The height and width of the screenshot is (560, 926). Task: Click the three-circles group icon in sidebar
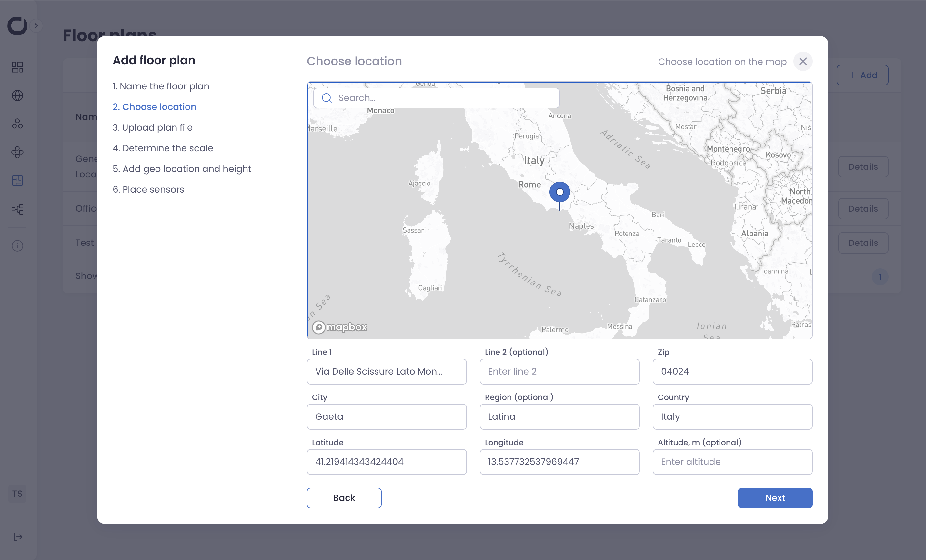(x=17, y=124)
